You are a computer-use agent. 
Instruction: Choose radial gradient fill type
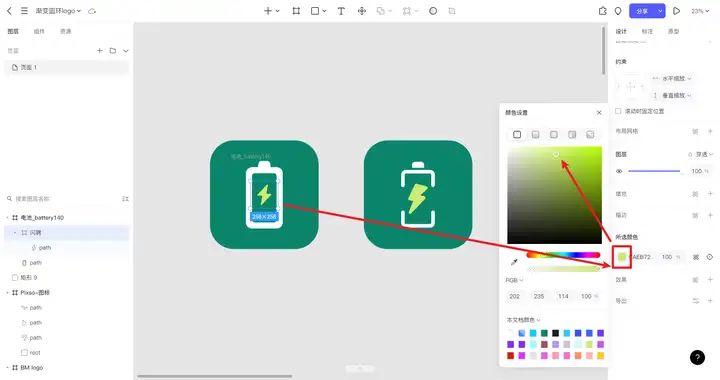(x=554, y=134)
